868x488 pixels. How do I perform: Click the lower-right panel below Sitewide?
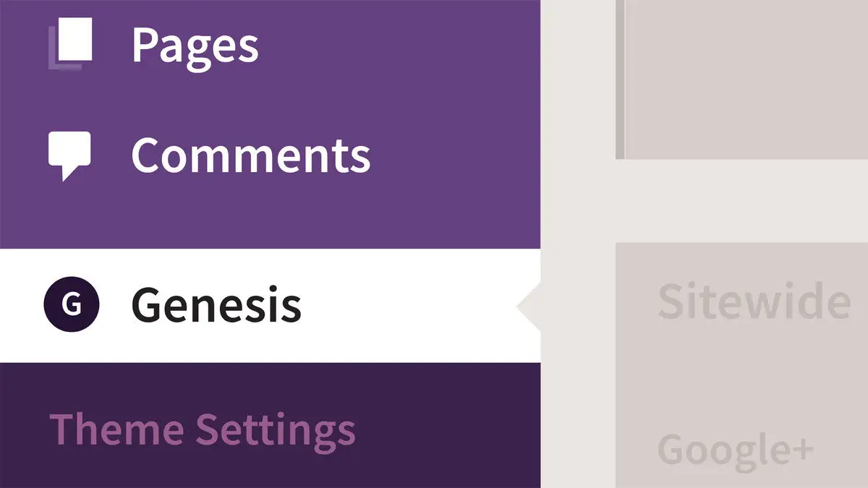tap(745, 376)
